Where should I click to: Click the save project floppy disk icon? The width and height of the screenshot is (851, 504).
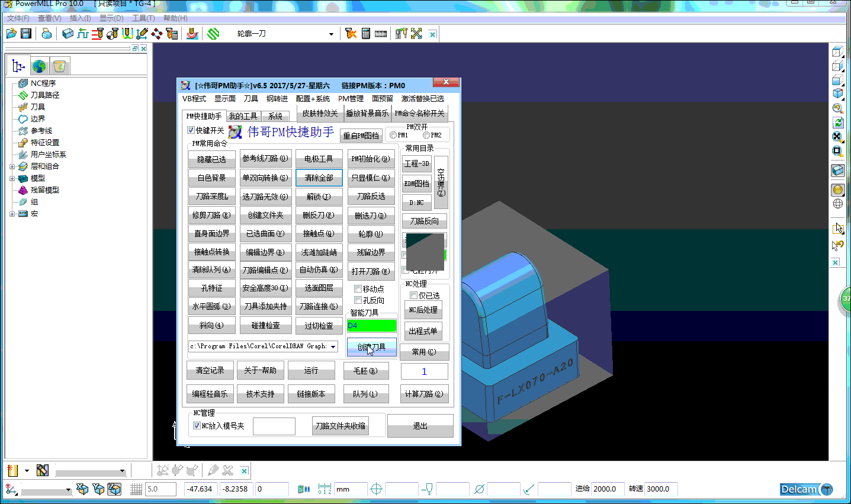tap(26, 34)
